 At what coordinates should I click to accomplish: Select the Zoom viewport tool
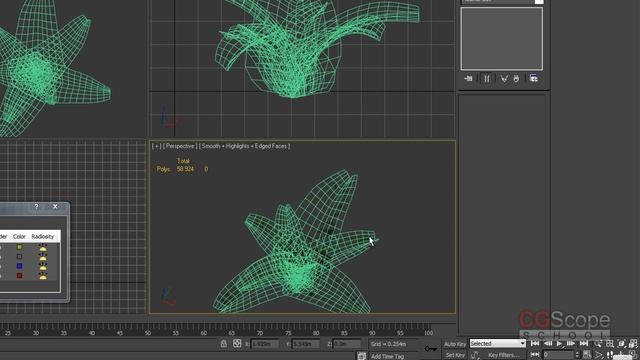pos(598,344)
